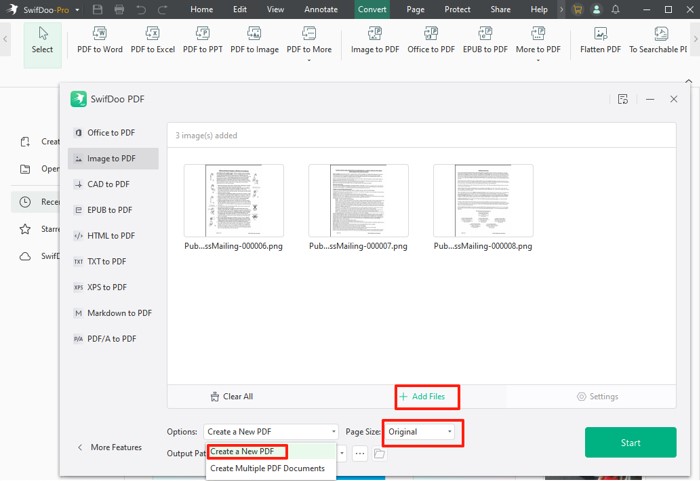700x481 pixels.
Task: Show more tabs with right chevron
Action: point(561,9)
